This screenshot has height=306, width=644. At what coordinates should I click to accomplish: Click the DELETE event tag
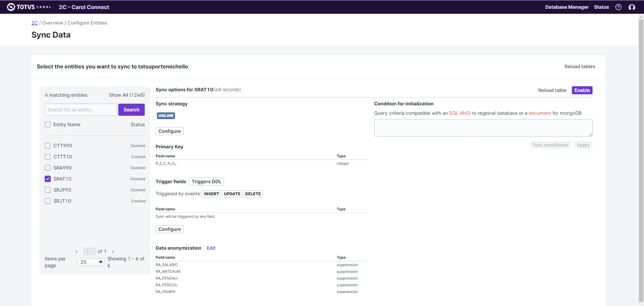point(253,194)
